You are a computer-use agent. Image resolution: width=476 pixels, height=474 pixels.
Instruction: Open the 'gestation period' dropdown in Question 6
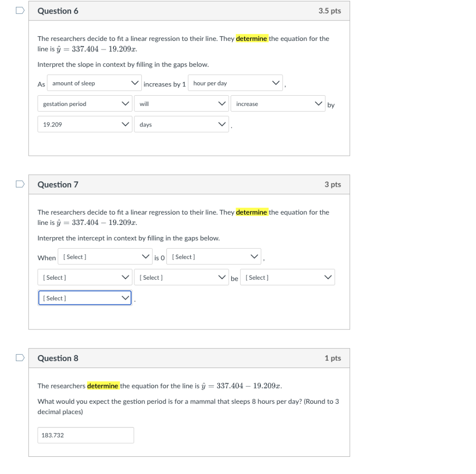click(x=85, y=104)
